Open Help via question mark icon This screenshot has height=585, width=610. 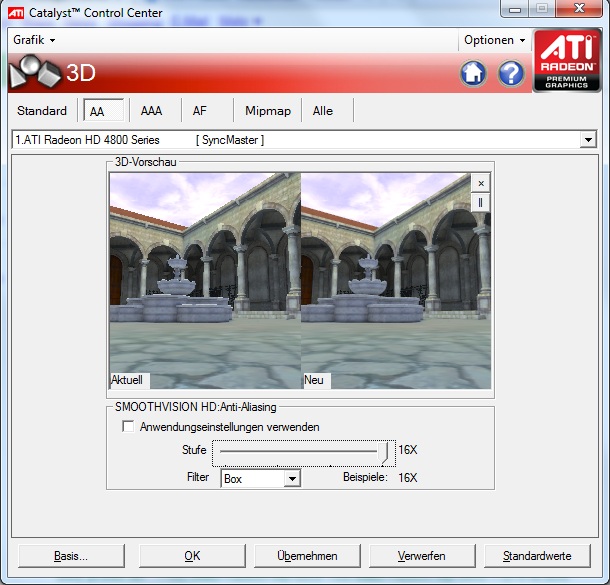pyautogui.click(x=511, y=73)
